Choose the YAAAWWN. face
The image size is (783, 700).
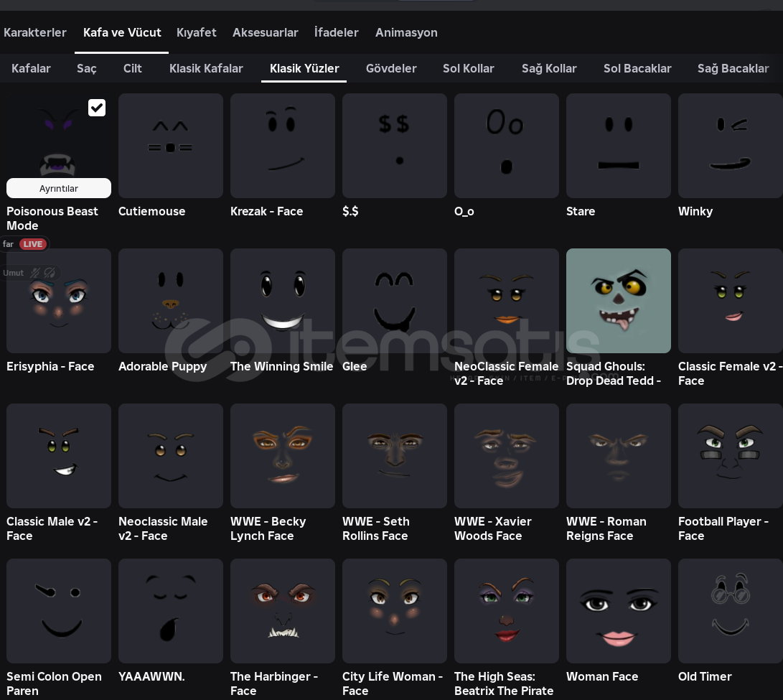170,610
